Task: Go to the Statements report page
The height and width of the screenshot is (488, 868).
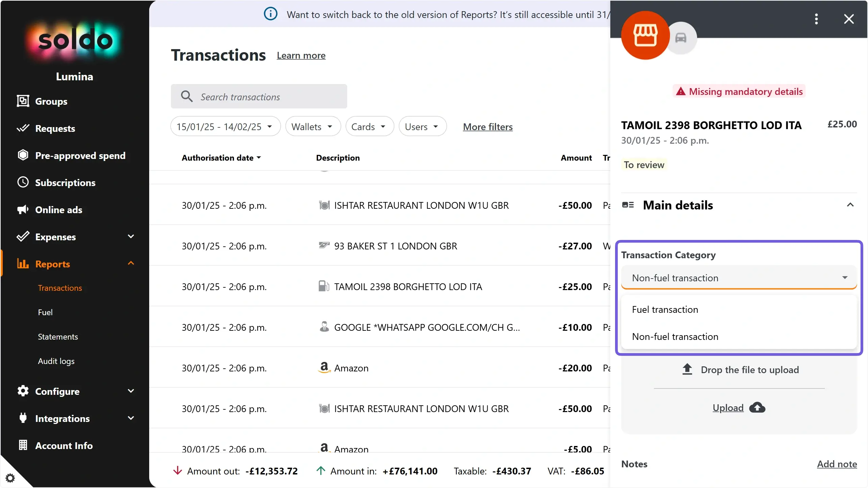Action: point(58,337)
